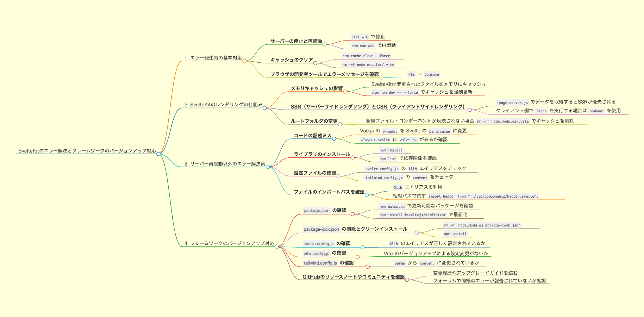Toggle the circle next to 'package.json の確認'
Screen dimensions: 644x317
pos(352,214)
